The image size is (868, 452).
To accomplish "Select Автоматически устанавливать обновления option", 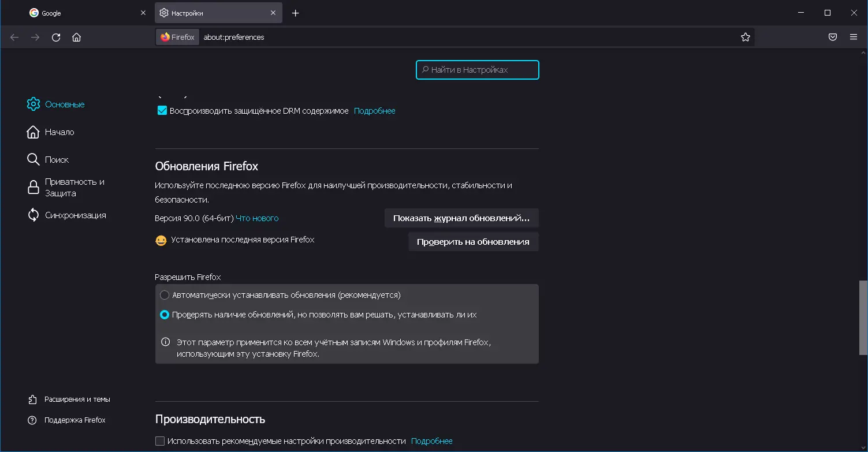I will [165, 294].
